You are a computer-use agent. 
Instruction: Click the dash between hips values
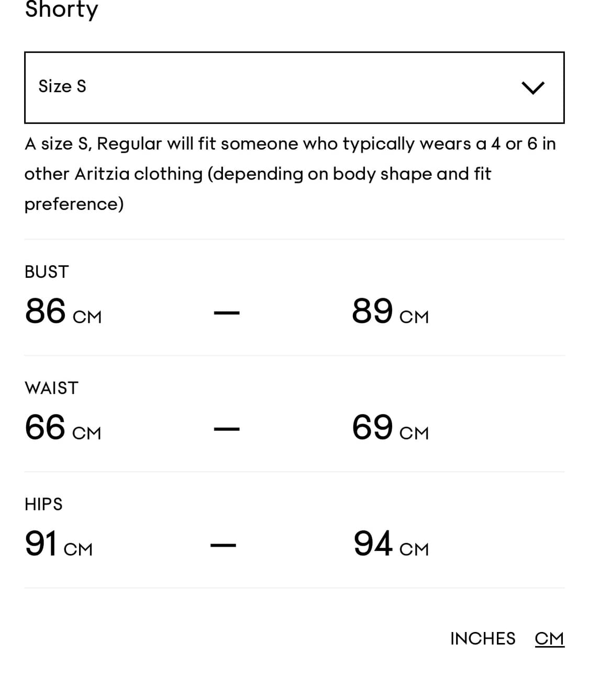click(x=223, y=546)
